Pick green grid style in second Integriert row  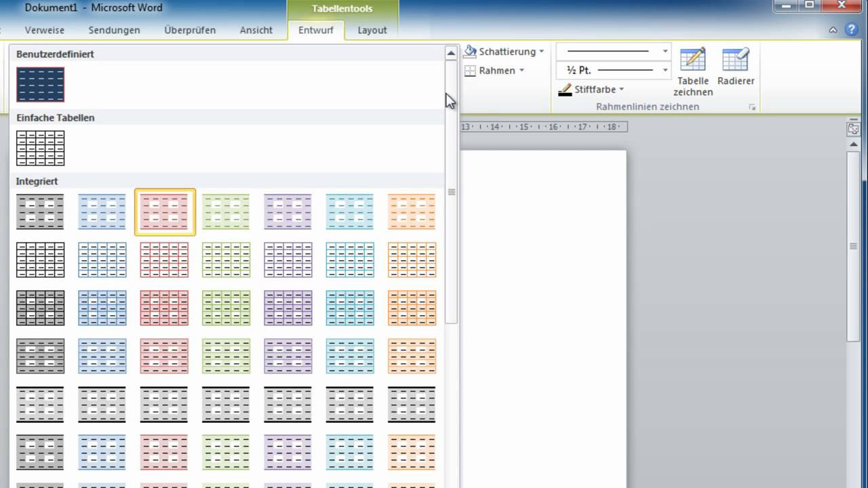[226, 260]
